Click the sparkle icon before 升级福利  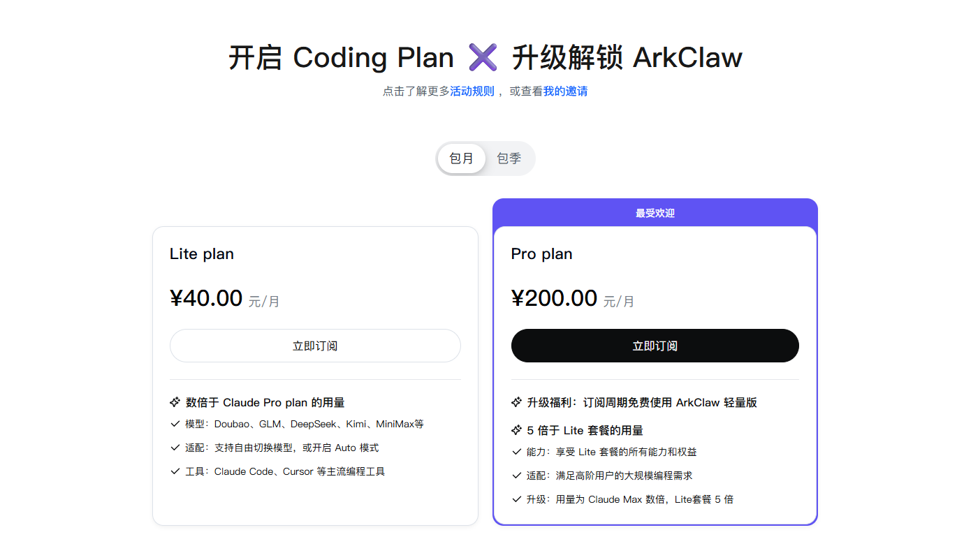click(515, 402)
